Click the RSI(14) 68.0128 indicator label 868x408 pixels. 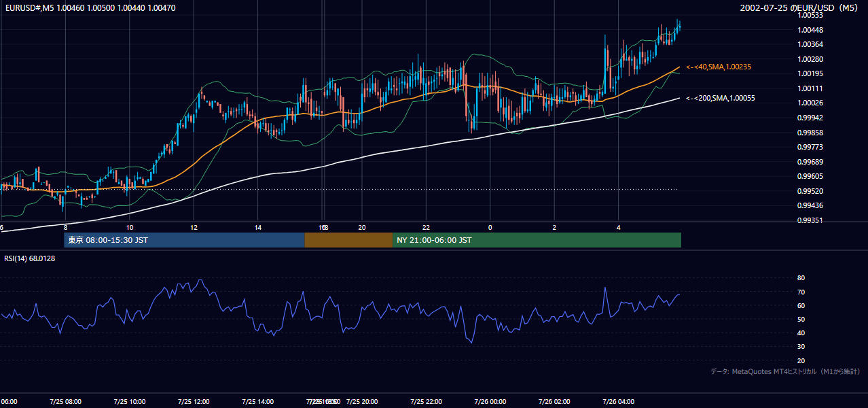[x=30, y=258]
